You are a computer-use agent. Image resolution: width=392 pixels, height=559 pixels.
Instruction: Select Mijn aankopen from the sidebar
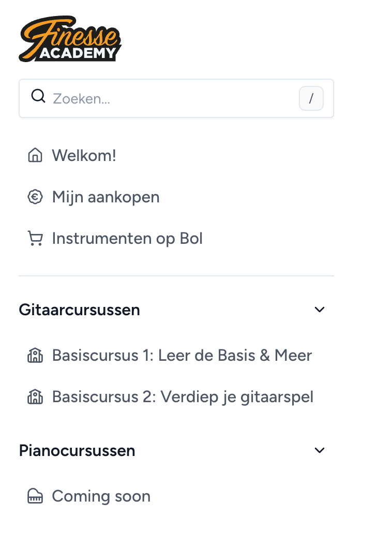tap(105, 197)
